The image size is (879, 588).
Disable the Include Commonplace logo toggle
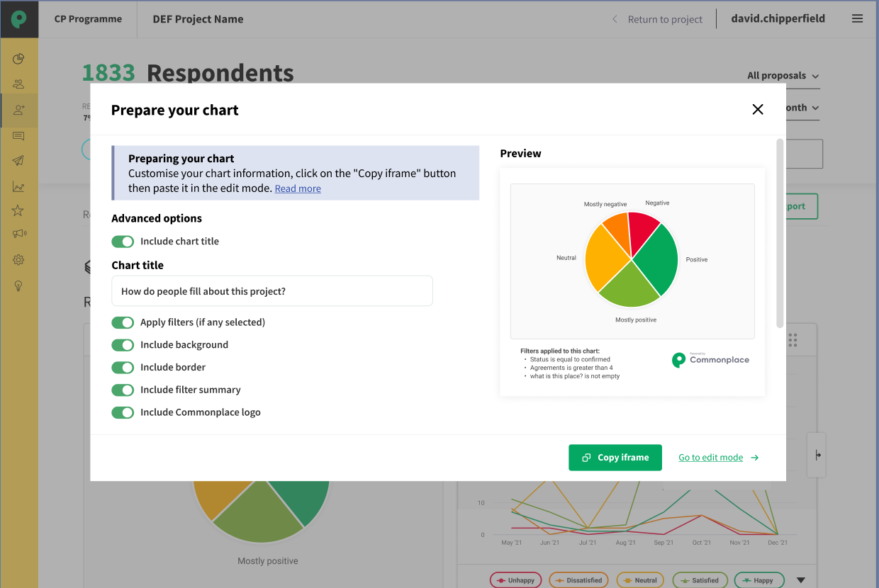point(123,412)
